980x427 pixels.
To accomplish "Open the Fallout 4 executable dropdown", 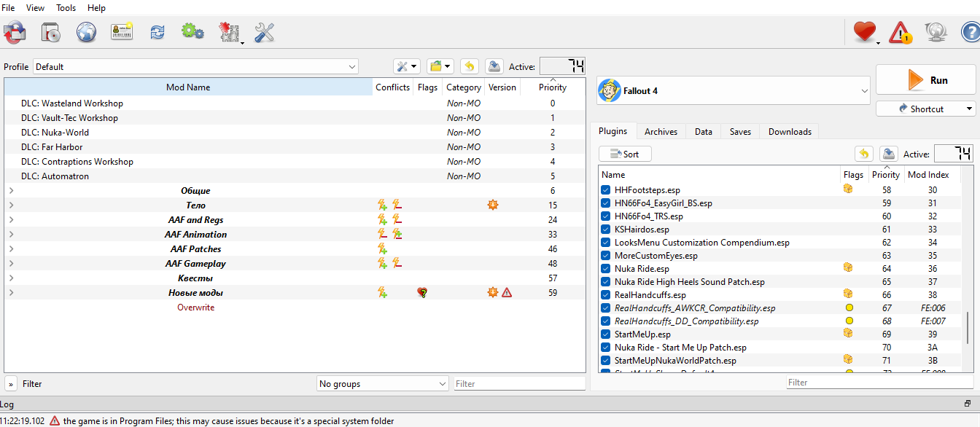I will (734, 91).
